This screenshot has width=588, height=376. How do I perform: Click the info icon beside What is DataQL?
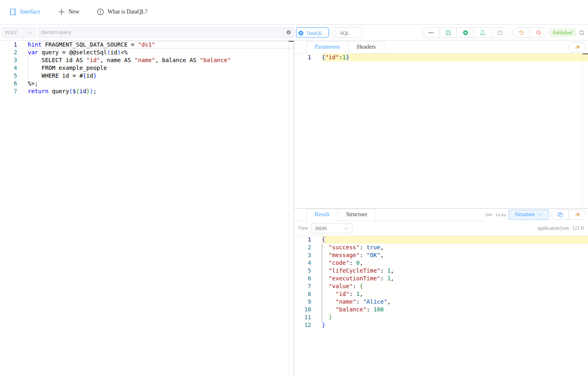click(100, 12)
